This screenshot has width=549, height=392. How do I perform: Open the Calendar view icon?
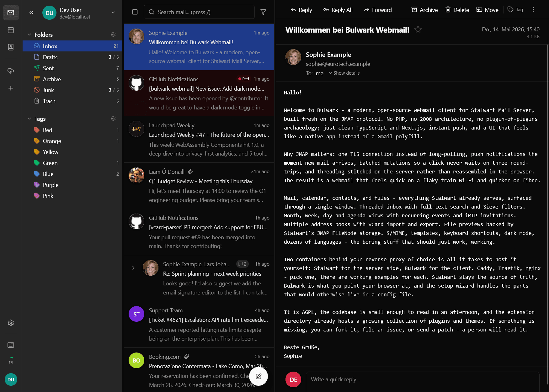[11, 30]
